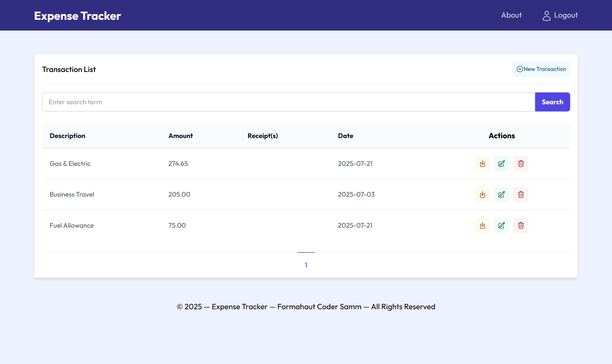The height and width of the screenshot is (364, 612).
Task: Log out using the Logout link
Action: [566, 15]
